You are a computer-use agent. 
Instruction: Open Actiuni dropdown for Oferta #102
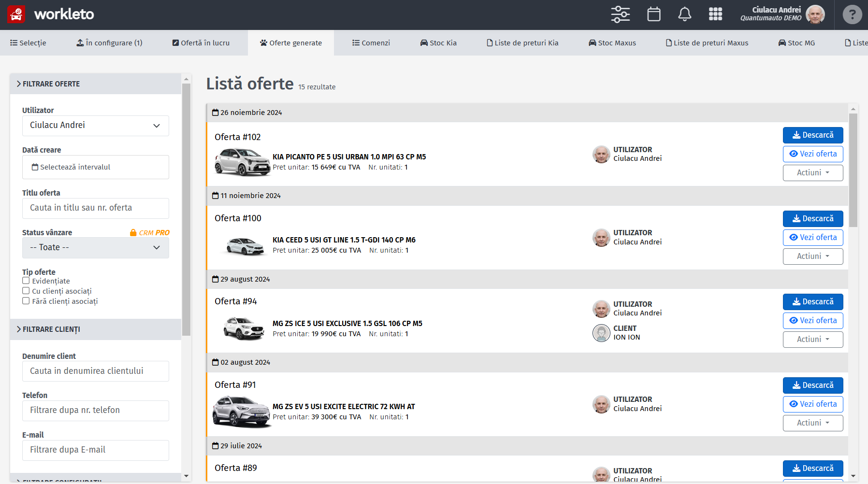(813, 173)
